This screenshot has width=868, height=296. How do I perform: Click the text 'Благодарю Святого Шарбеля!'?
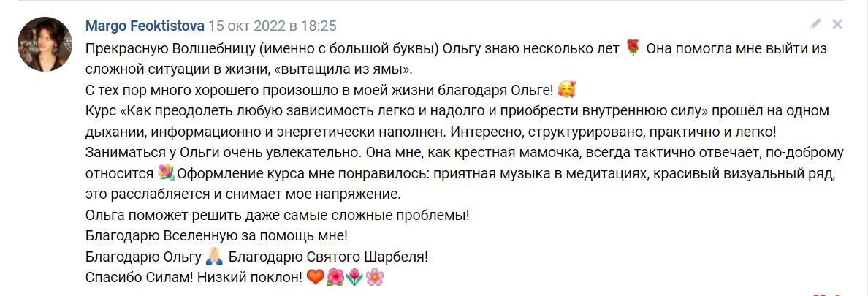click(328, 257)
